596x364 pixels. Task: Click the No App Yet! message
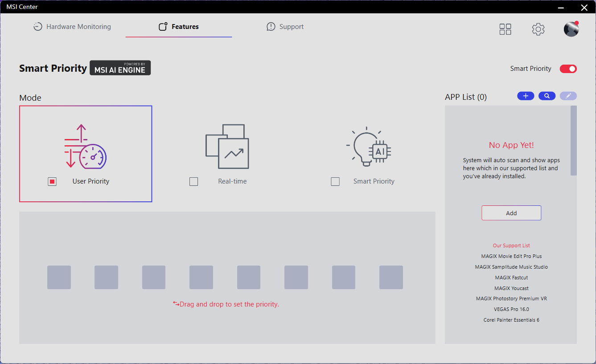click(511, 145)
